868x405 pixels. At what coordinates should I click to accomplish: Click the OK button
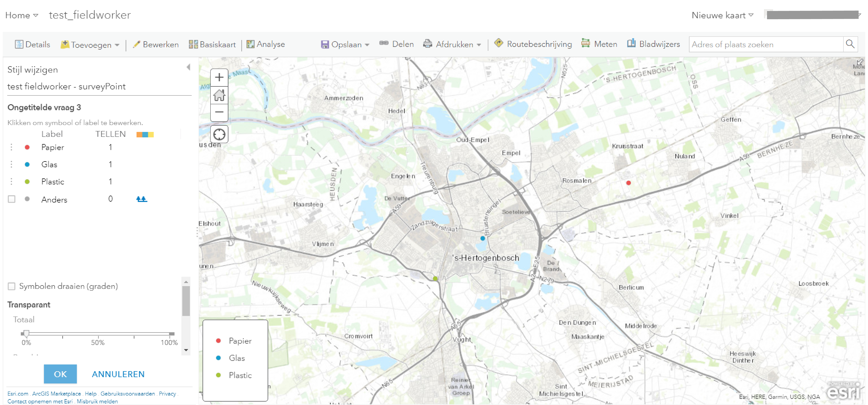pyautogui.click(x=60, y=374)
